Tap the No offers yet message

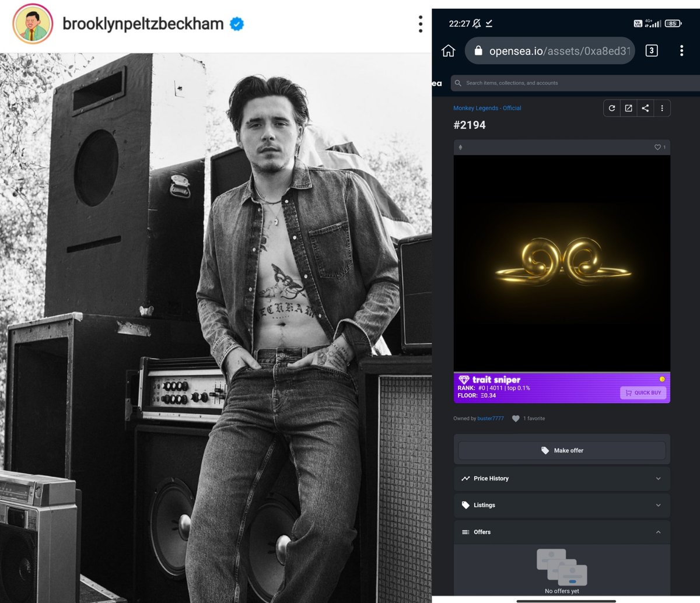pos(562,591)
